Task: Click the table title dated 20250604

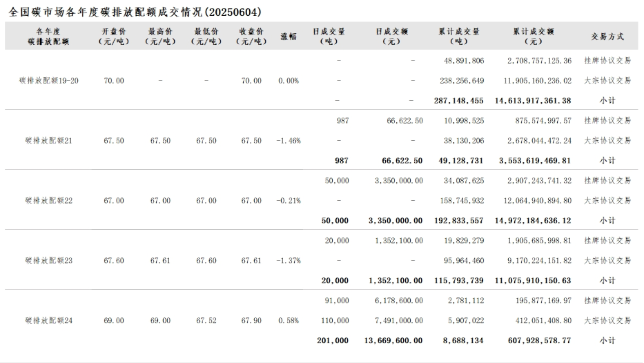Action: [x=135, y=12]
